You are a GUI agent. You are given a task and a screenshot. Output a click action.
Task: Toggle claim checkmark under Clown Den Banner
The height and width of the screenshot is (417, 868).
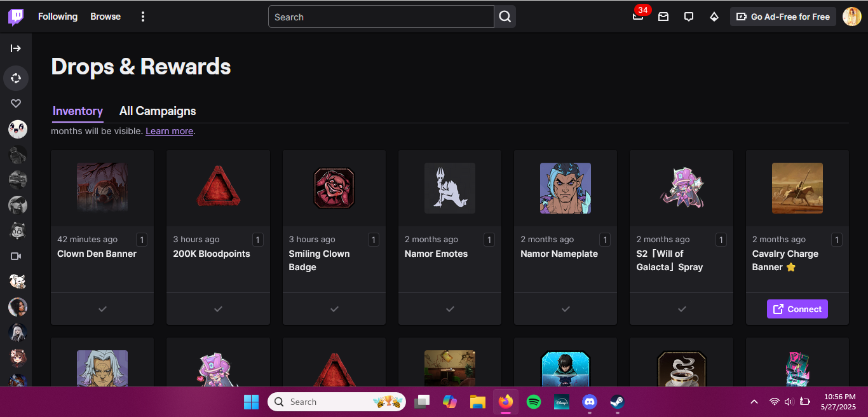102,309
